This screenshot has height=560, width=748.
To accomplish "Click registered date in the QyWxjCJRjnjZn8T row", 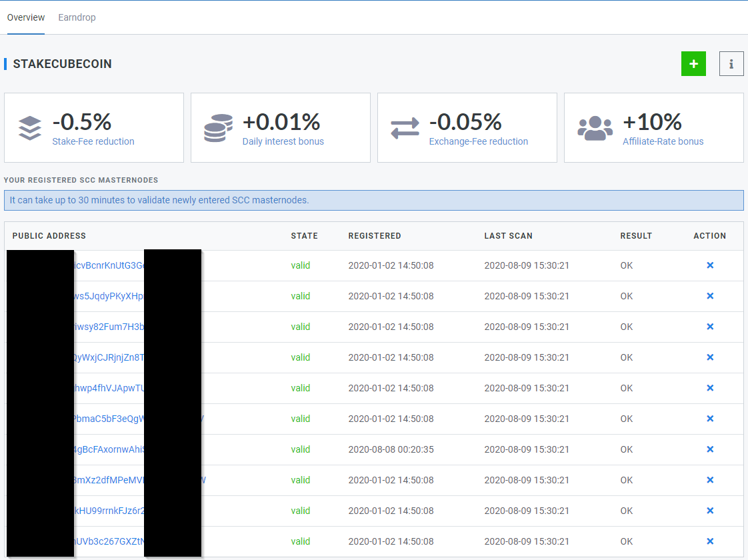I will pos(391,357).
